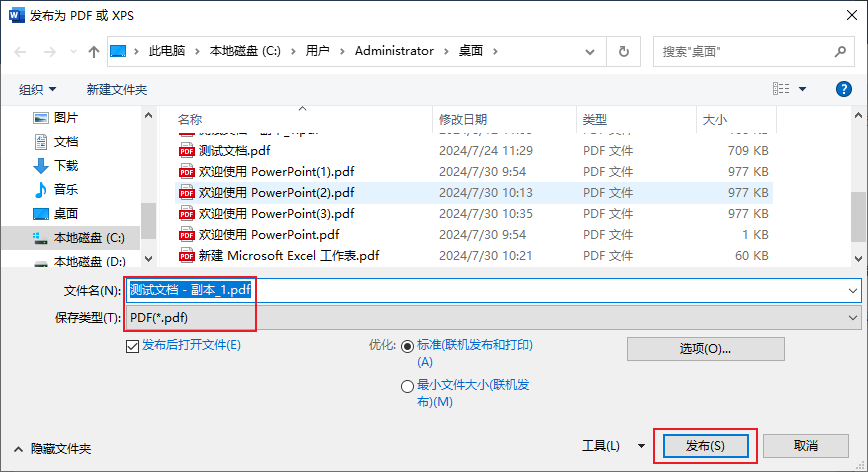Viewport: 868px width, 472px height.
Task: Open more view options dropdown
Action: (x=802, y=89)
